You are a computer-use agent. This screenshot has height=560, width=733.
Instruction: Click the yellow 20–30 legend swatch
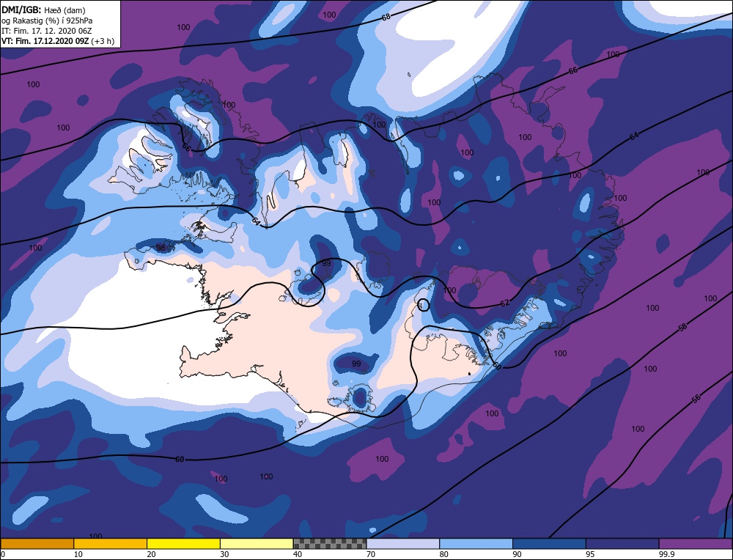click(x=183, y=544)
